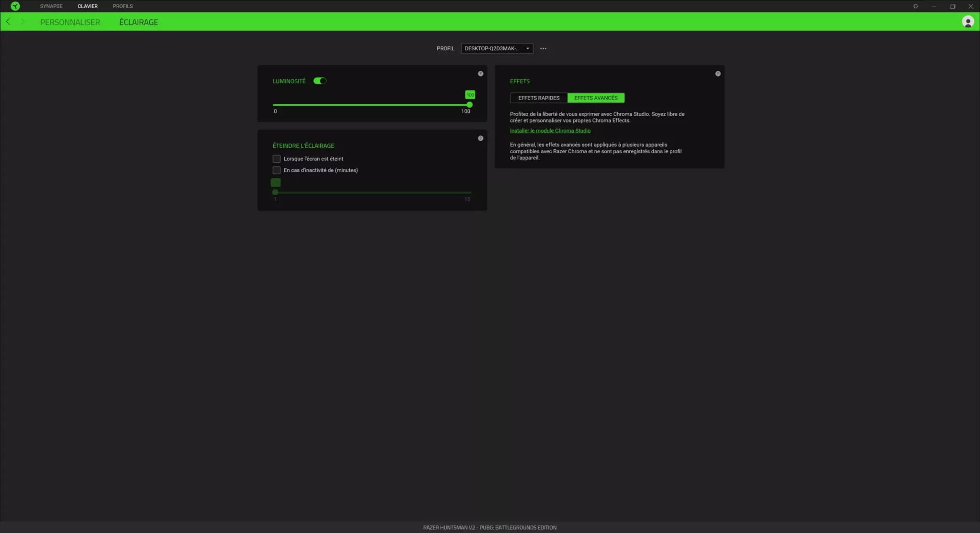
Task: Check 'En cas d'inactivité de (minutes)'
Action: coord(277,170)
